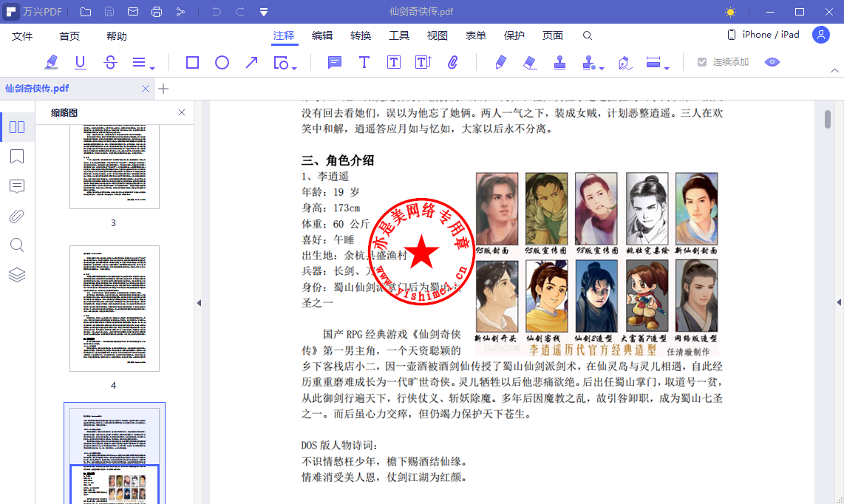Open page 3 thumbnail
Screen dimensions: 844x504
pos(114,166)
